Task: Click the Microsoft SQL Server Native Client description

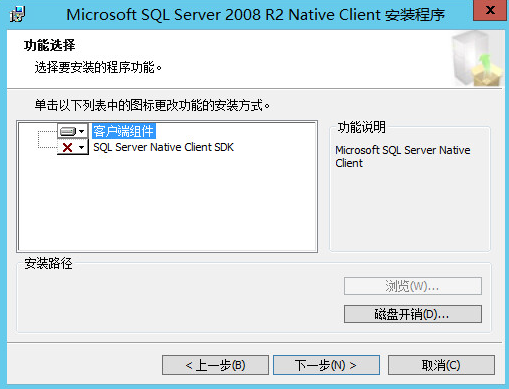Action: (403, 156)
